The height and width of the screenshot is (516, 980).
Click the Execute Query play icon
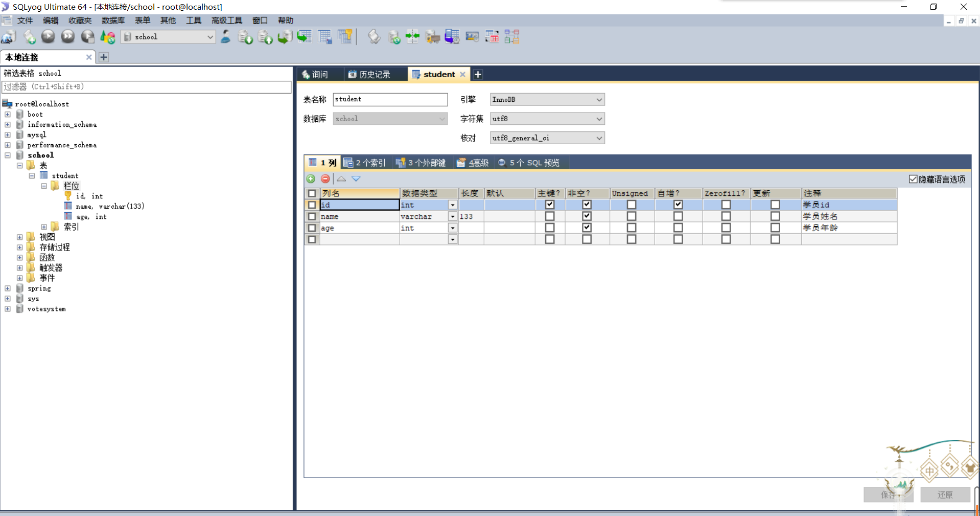tap(48, 36)
